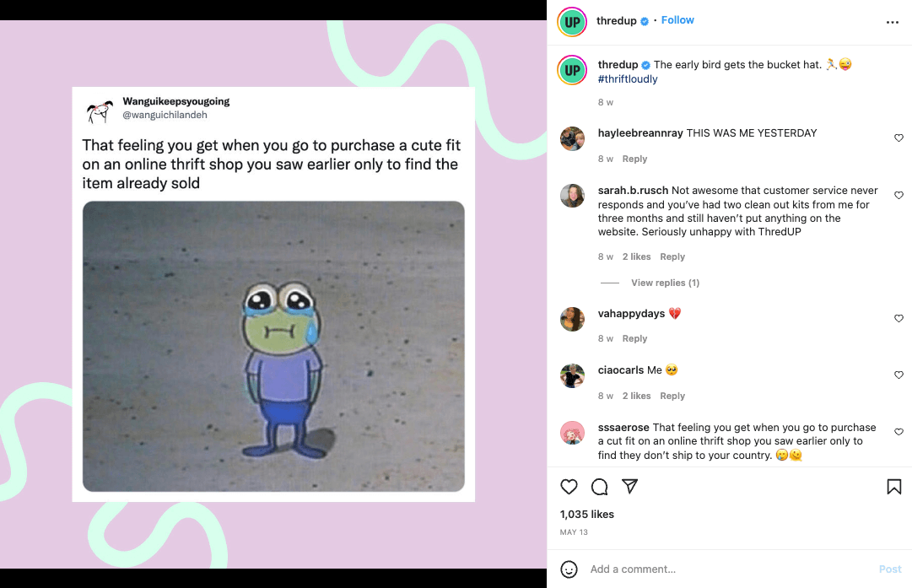View the 1,035 likes list

587,514
